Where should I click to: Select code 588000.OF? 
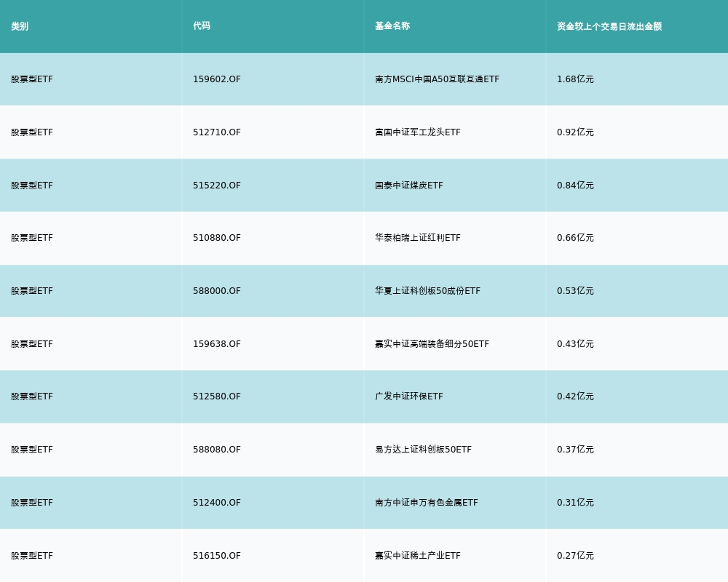[217, 291]
